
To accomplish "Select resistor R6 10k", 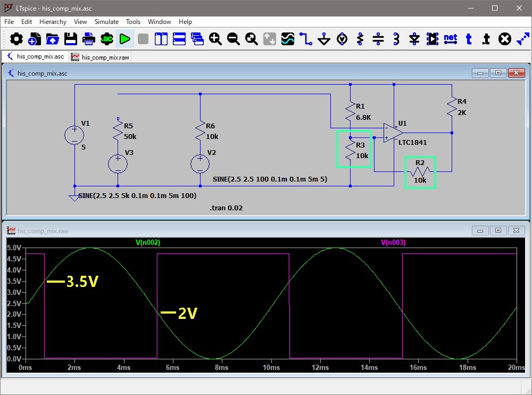I will pos(200,130).
